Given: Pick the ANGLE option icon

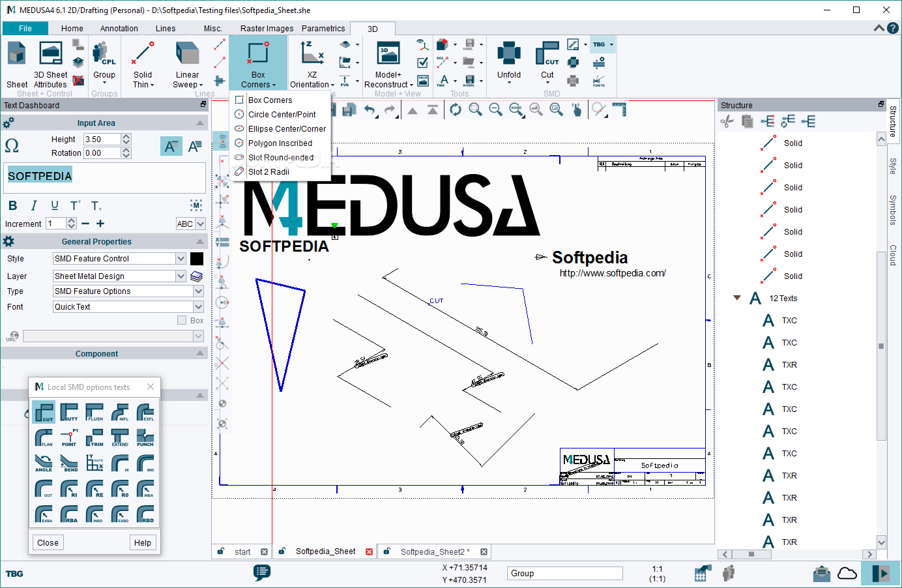Looking at the screenshot, I should pyautogui.click(x=44, y=463).
